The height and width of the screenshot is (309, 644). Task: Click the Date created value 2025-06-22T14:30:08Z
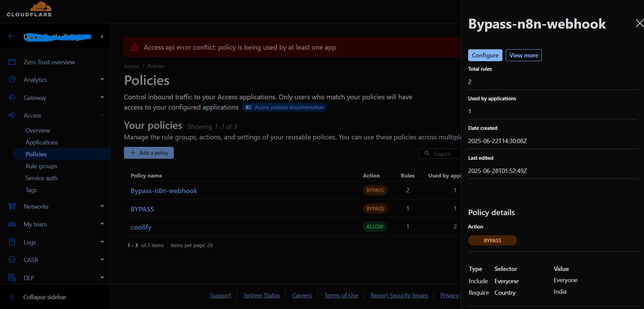click(497, 141)
